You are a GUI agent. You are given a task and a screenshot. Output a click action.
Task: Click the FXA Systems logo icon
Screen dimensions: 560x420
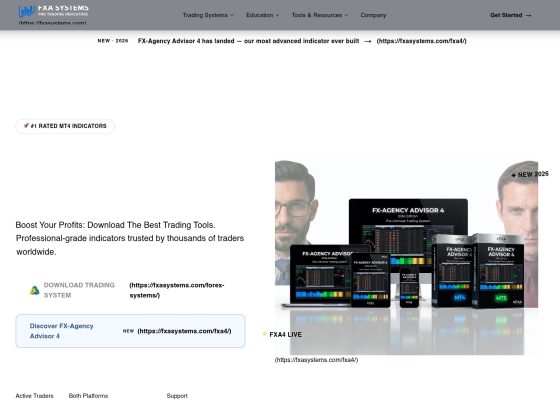[26, 11]
